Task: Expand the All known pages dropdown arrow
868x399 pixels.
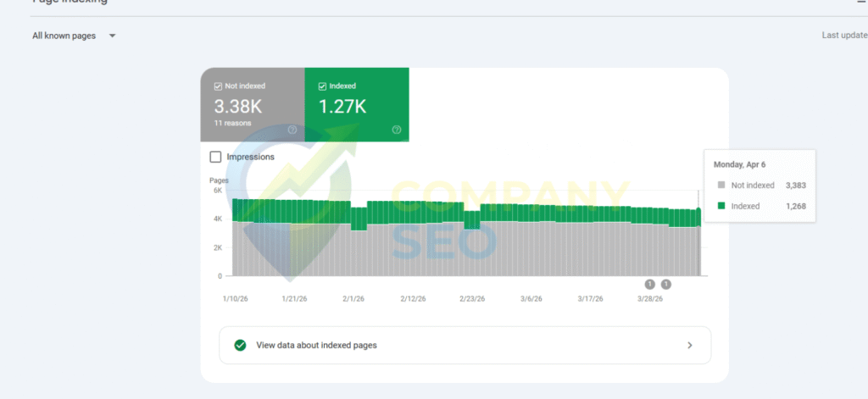Action: [x=113, y=36]
